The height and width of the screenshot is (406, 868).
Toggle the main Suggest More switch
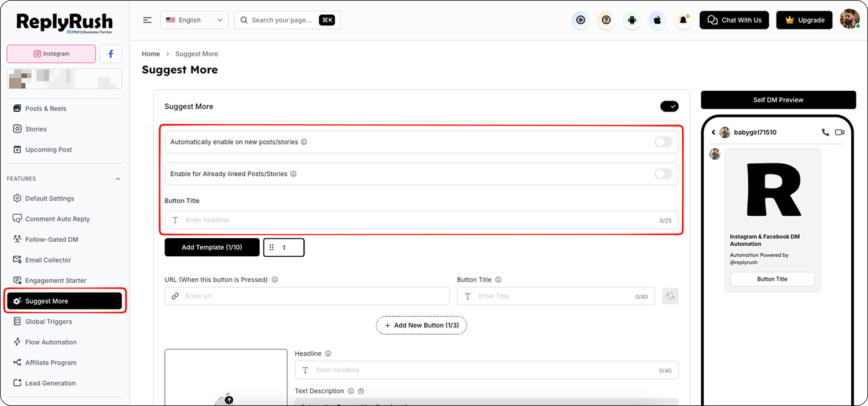pos(669,106)
